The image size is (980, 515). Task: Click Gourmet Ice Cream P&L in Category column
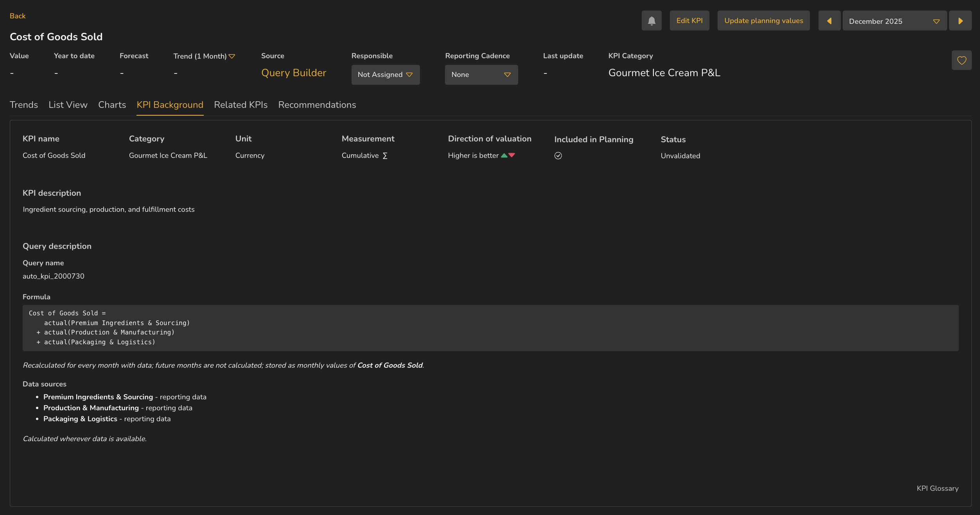pyautogui.click(x=168, y=156)
